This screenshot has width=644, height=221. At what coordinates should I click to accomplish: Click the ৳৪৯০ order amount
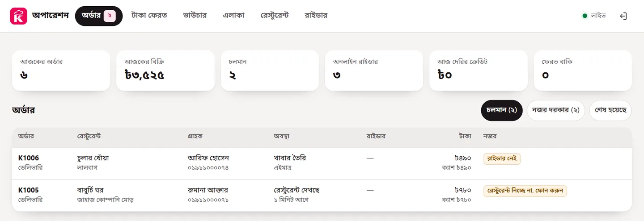tap(463, 158)
